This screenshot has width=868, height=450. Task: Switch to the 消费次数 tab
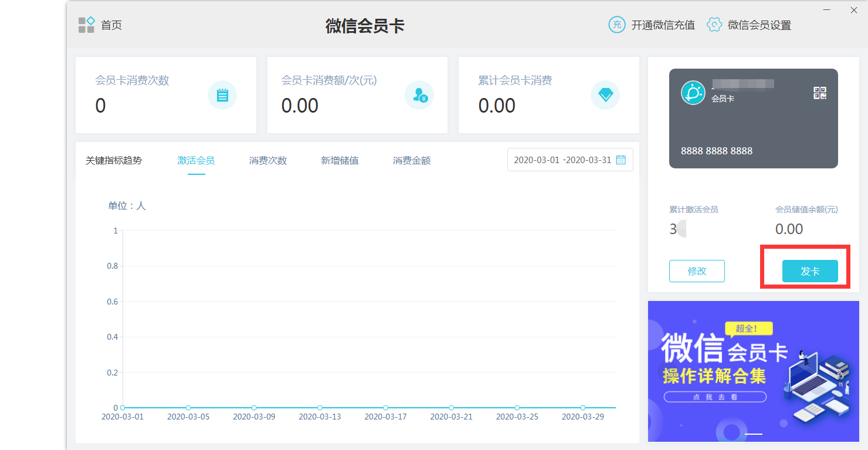pyautogui.click(x=268, y=160)
